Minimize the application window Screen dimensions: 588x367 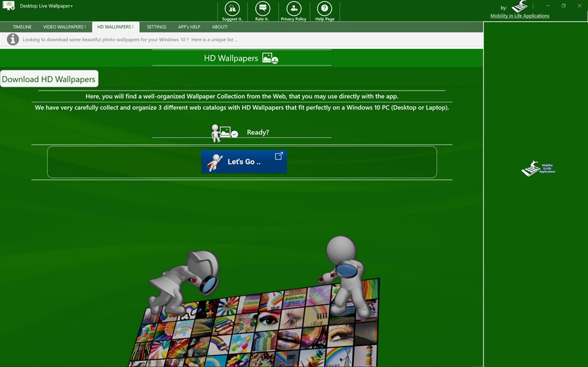(547, 6)
